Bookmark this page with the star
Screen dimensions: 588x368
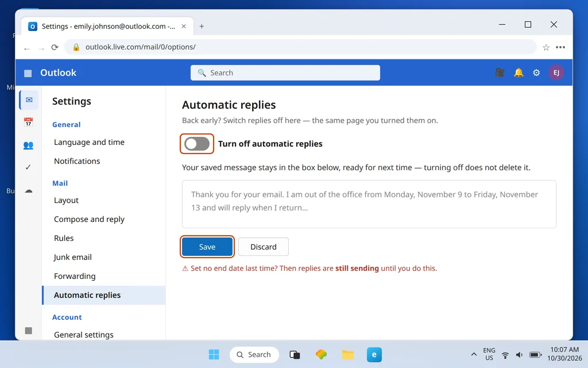click(546, 47)
